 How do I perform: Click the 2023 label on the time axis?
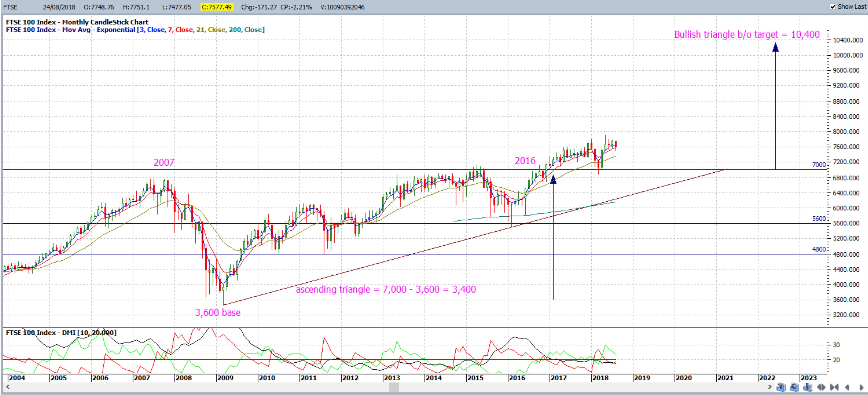pyautogui.click(x=809, y=378)
